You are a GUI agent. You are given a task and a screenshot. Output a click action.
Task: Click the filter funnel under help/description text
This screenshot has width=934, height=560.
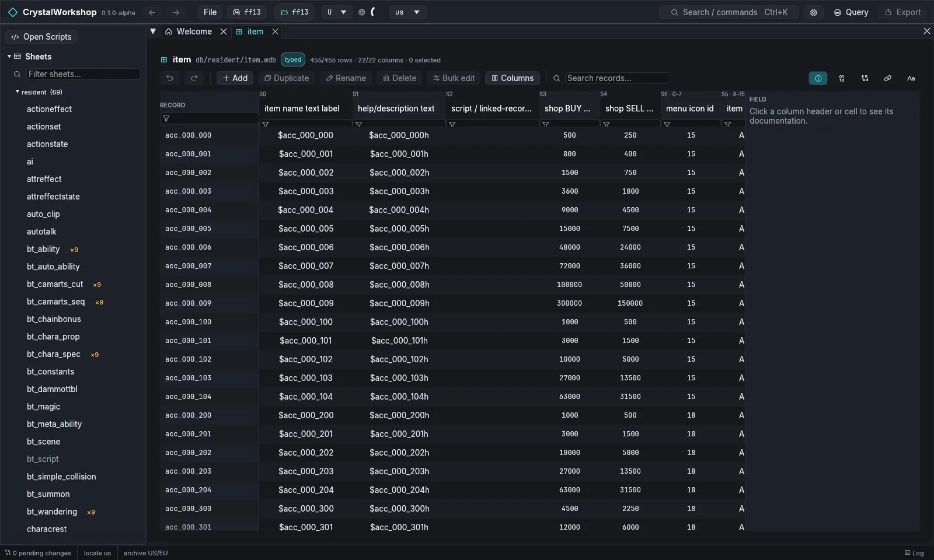[359, 124]
